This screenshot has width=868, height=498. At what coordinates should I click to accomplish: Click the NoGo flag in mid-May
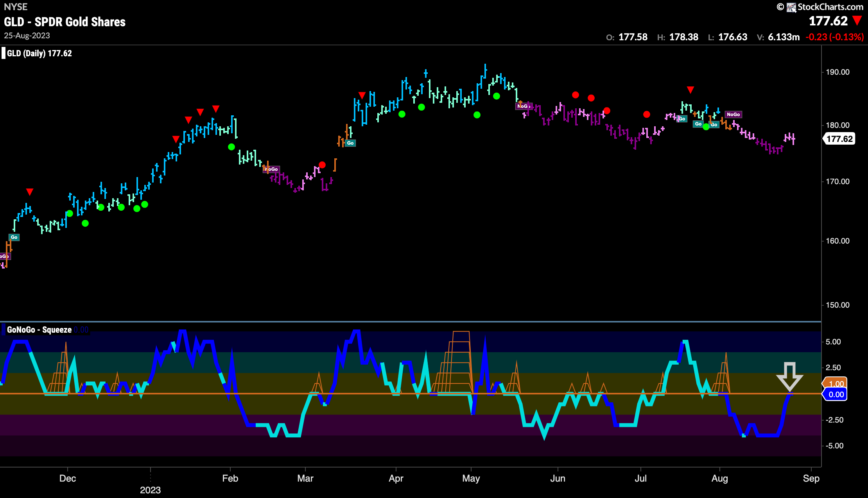pyautogui.click(x=524, y=106)
